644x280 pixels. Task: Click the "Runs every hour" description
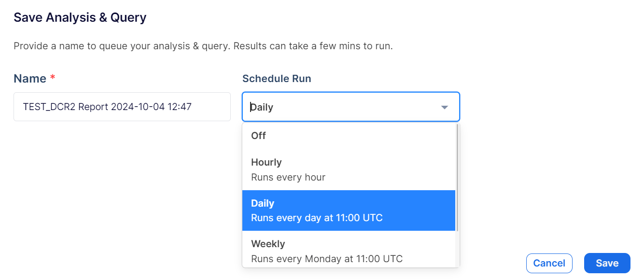pos(288,177)
